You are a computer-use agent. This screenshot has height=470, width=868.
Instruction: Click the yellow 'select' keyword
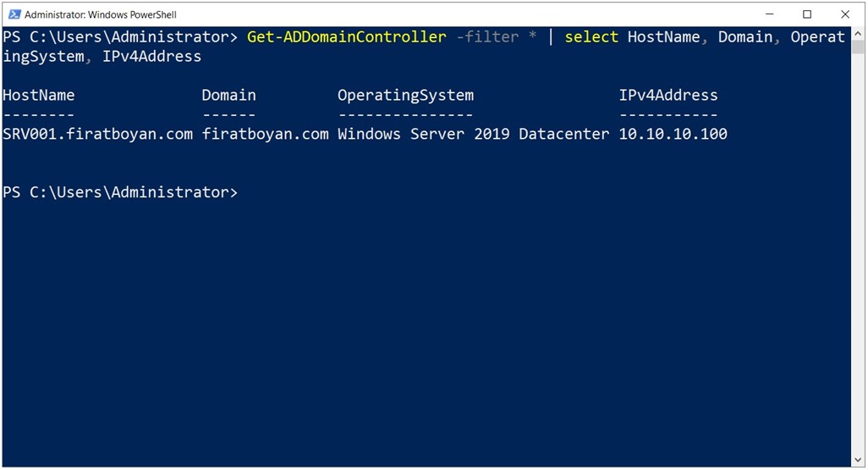tap(591, 37)
